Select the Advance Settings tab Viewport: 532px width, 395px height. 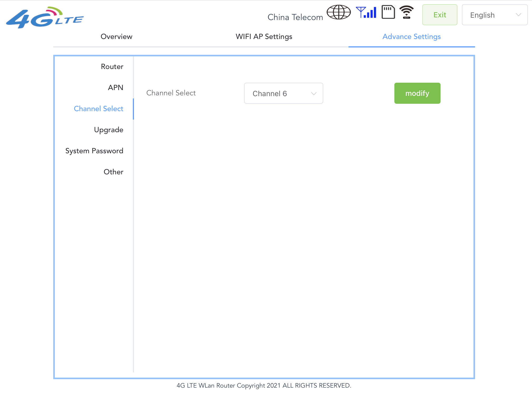point(412,37)
